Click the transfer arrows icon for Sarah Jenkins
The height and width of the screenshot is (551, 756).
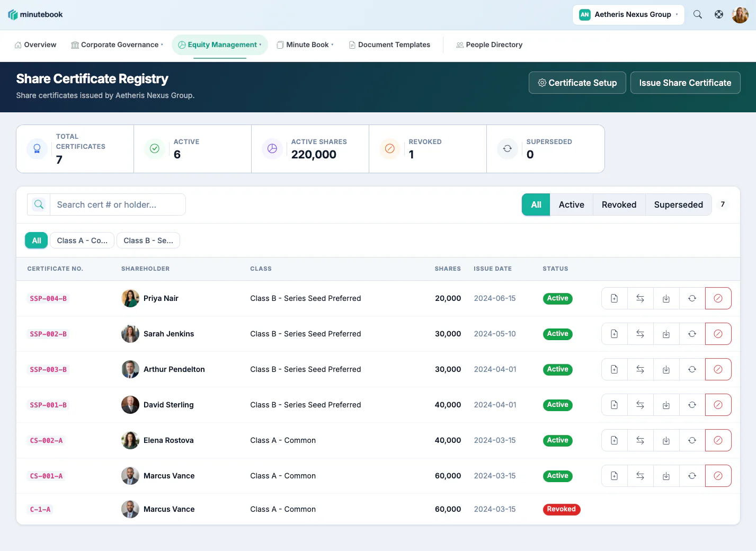[x=640, y=334]
